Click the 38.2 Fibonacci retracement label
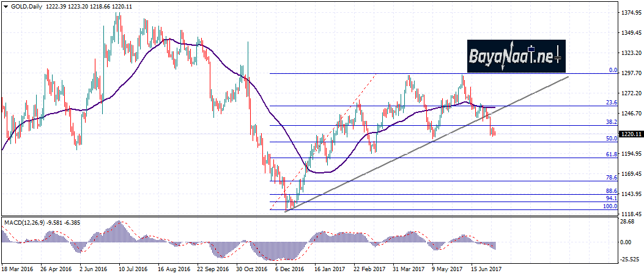The width and height of the screenshot is (644, 276). click(611, 122)
